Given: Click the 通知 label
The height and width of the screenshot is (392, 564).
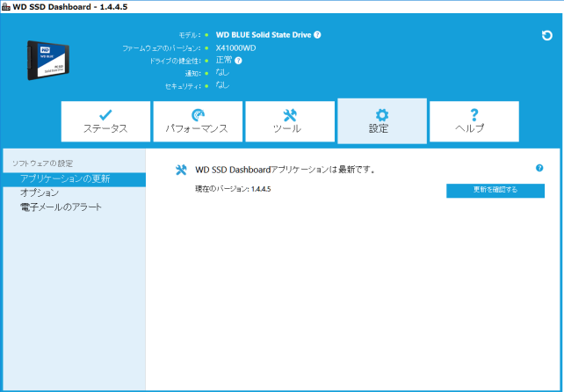Looking at the screenshot, I should coord(192,74).
